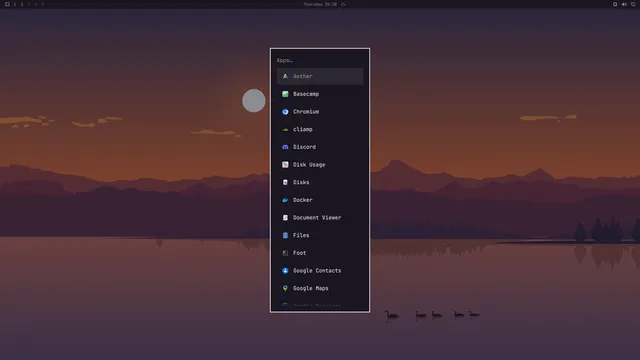
Task: Click the tray icon left of the volume speaker
Action: click(615, 4)
